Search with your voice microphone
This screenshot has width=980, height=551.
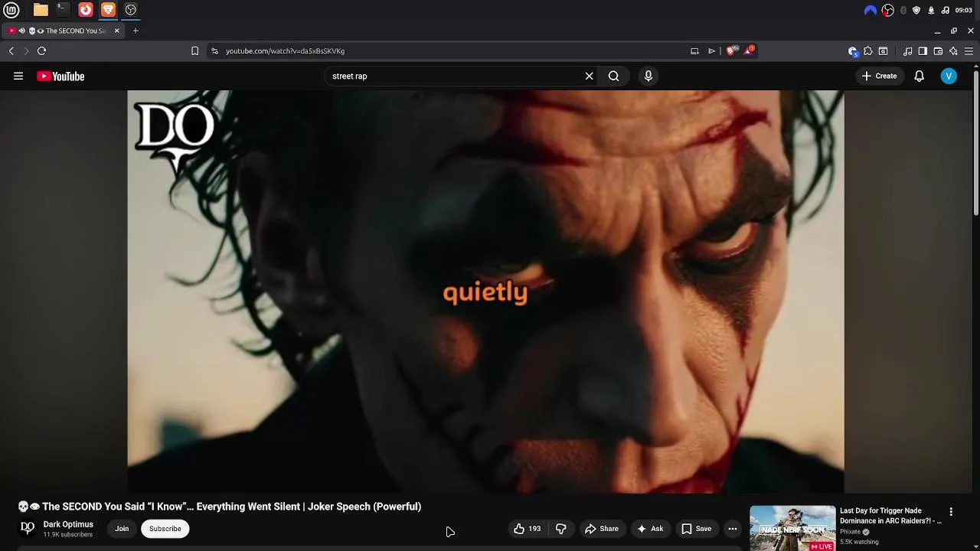point(648,76)
